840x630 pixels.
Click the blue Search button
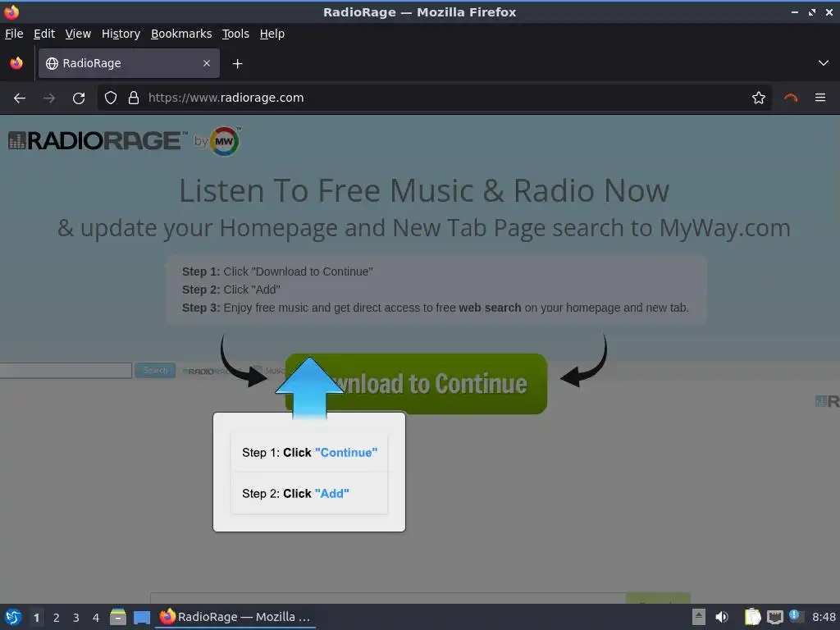pyautogui.click(x=155, y=370)
